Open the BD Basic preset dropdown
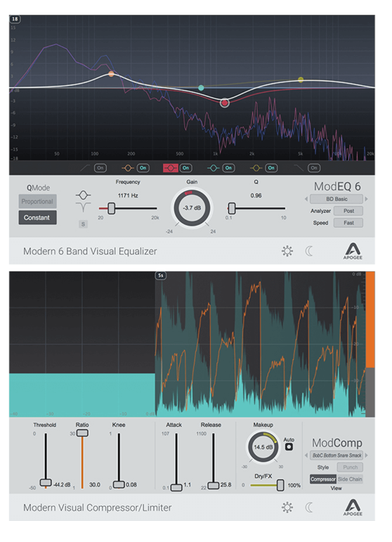This screenshot has height=542, width=392. click(x=337, y=199)
